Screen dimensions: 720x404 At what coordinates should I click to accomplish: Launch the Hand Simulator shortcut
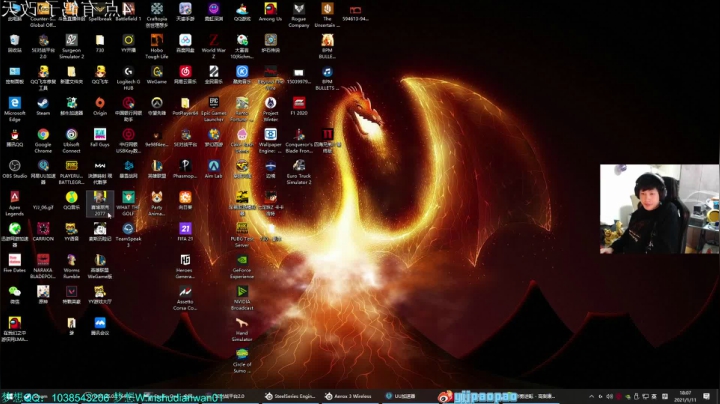(x=242, y=329)
